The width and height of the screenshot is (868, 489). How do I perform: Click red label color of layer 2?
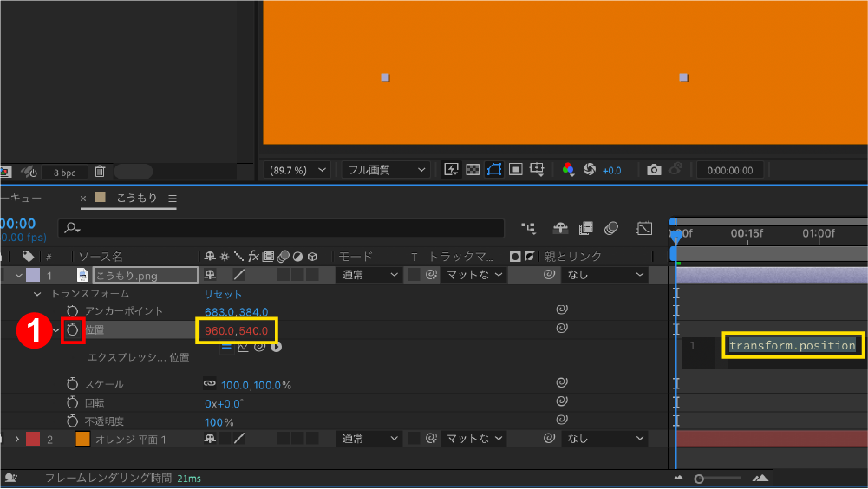(33, 440)
